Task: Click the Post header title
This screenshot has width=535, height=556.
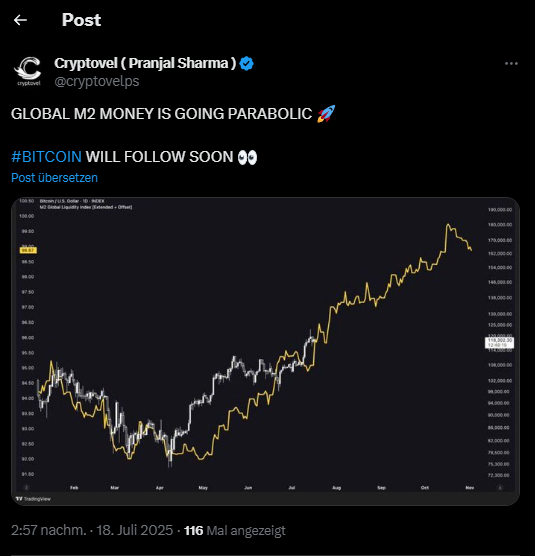Action: (82, 20)
